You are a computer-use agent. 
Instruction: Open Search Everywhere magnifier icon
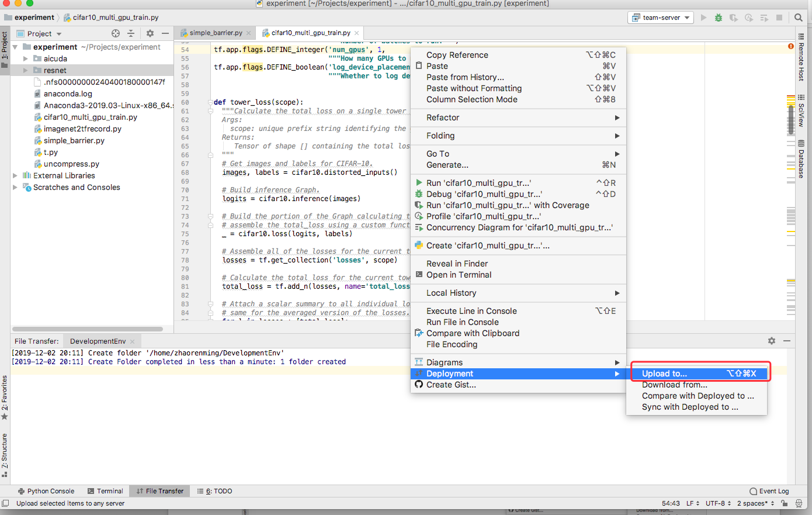pyautogui.click(x=799, y=18)
